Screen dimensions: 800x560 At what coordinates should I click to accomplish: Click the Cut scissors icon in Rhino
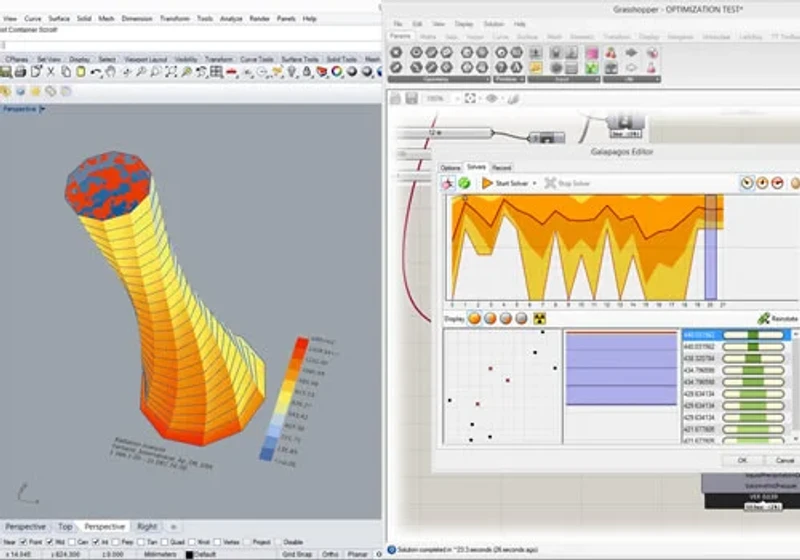[51, 72]
